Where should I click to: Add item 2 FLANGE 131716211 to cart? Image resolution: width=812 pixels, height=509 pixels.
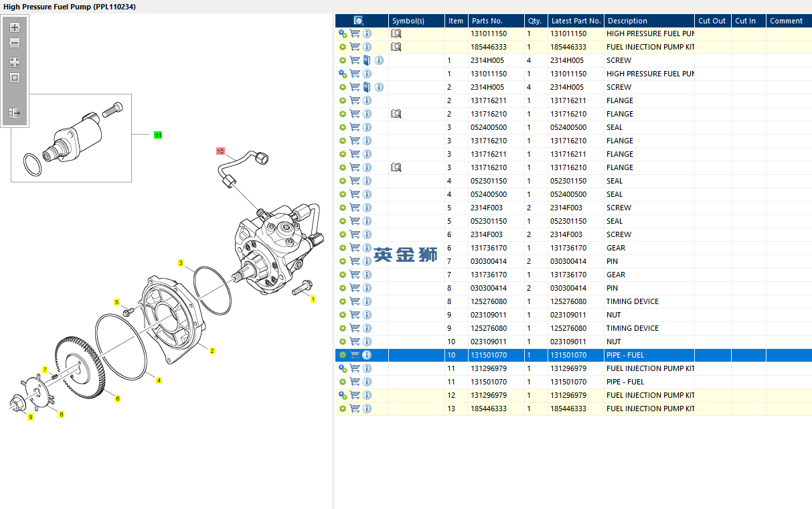(x=355, y=100)
